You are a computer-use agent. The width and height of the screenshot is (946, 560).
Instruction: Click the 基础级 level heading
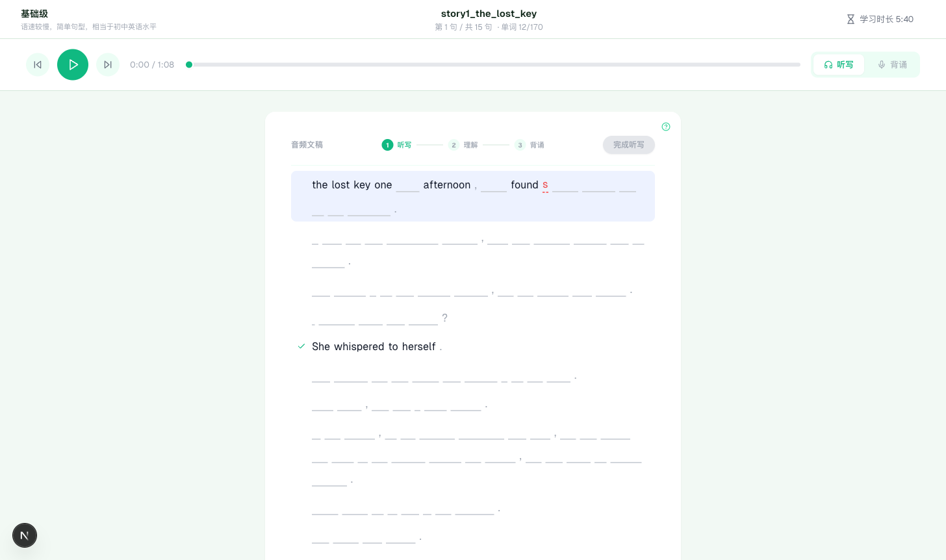pos(34,14)
